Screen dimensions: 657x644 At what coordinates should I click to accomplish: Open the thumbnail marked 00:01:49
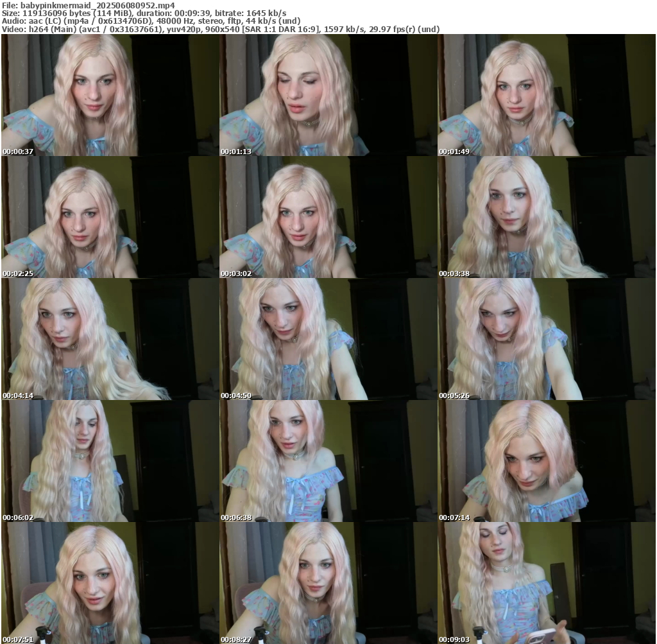tap(547, 95)
